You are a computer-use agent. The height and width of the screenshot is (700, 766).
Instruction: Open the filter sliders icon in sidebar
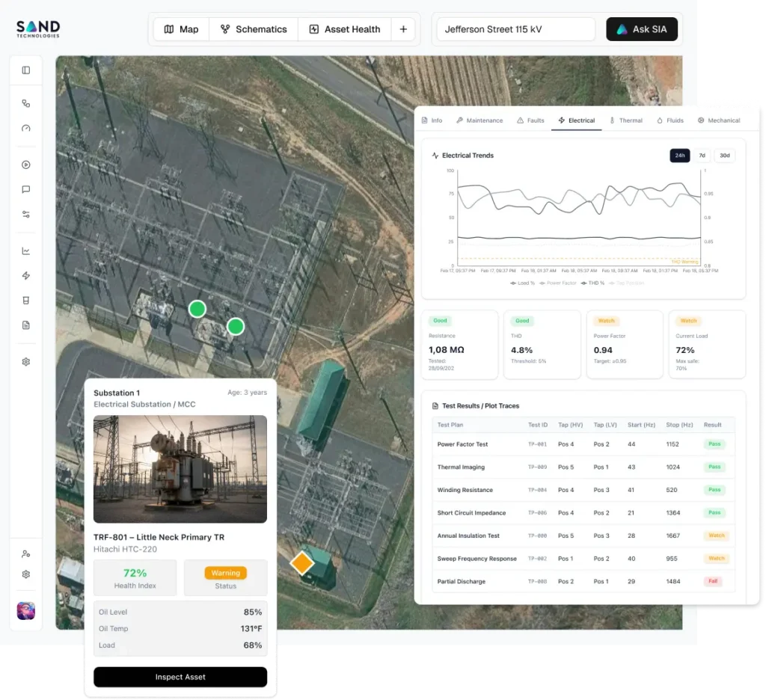pos(26,215)
